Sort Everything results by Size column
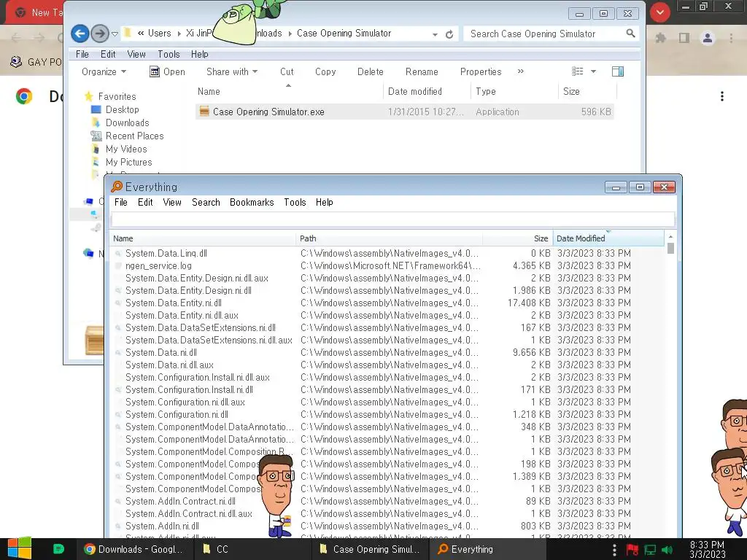The image size is (747, 560). point(518,238)
